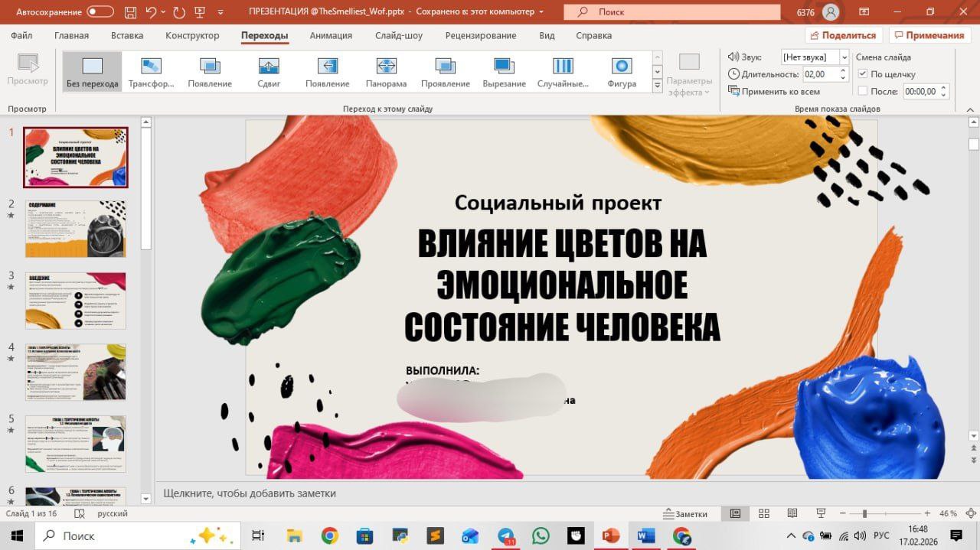Switch to the Слайд-шоу tab
The image size is (980, 550).
pos(399,35)
